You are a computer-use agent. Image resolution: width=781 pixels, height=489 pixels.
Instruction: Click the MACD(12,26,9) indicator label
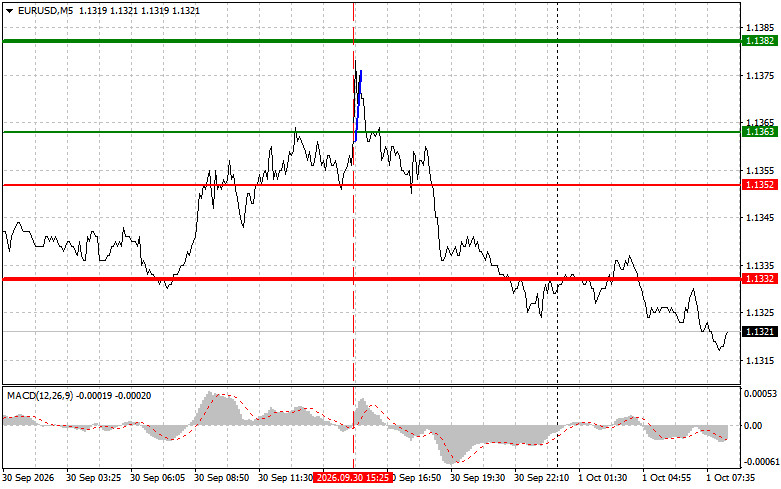pos(40,396)
